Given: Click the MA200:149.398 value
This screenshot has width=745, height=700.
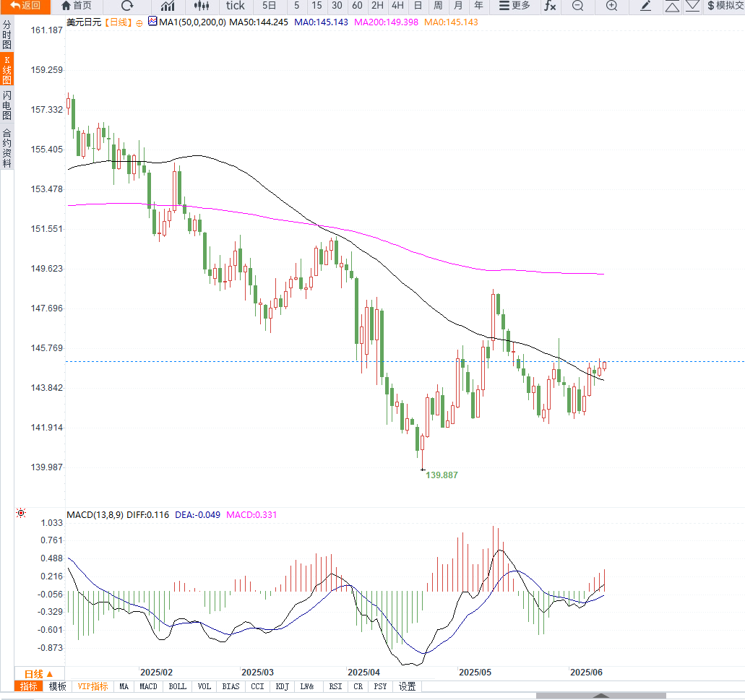Looking at the screenshot, I should (x=387, y=22).
